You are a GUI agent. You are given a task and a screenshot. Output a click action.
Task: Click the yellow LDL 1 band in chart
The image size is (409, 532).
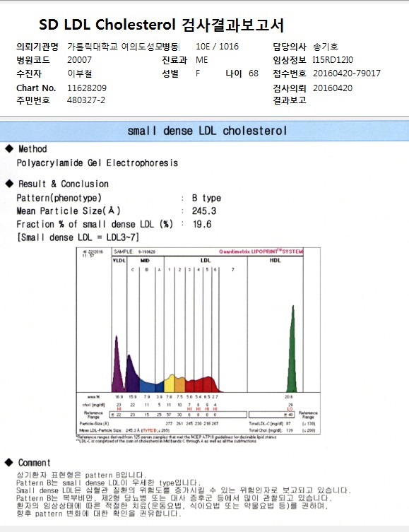click(x=170, y=384)
